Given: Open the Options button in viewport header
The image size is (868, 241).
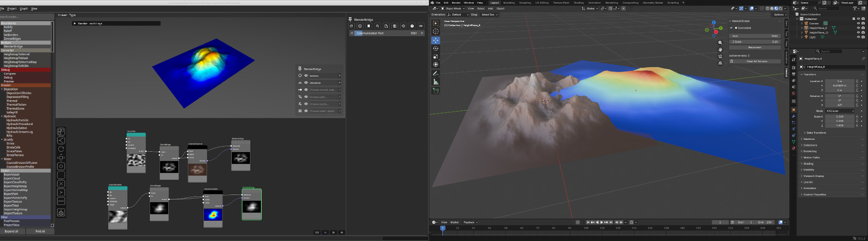Looking at the screenshot, I should [780, 14].
